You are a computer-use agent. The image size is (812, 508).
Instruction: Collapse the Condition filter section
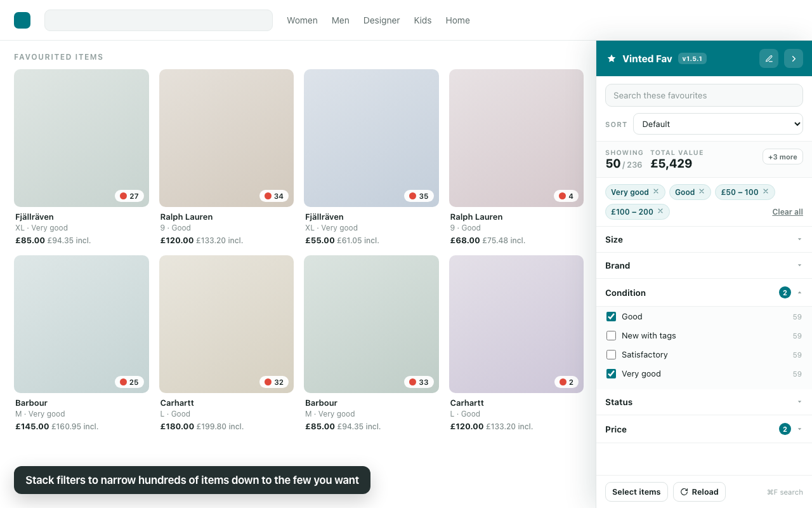[704, 293]
